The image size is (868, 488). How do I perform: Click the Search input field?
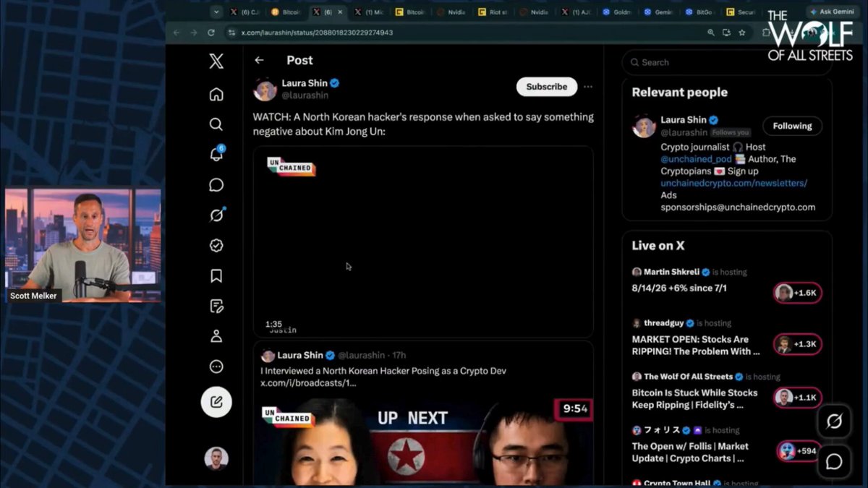(x=727, y=62)
